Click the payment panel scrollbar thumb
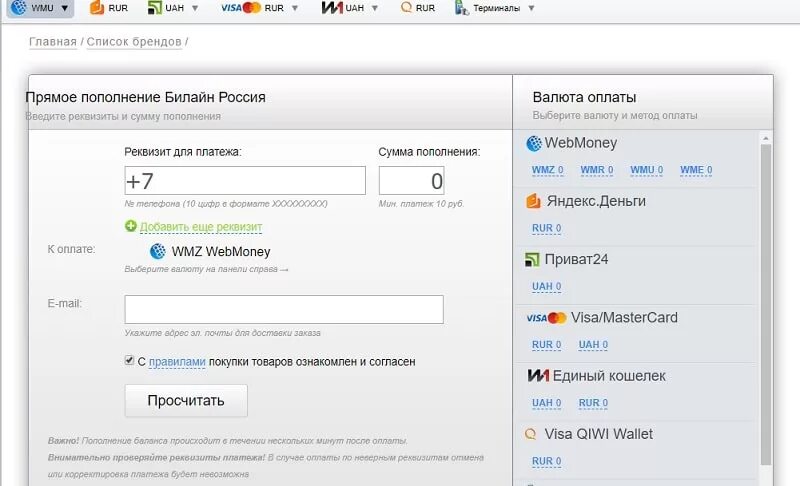Screen dimensions: 800x486 766,304
